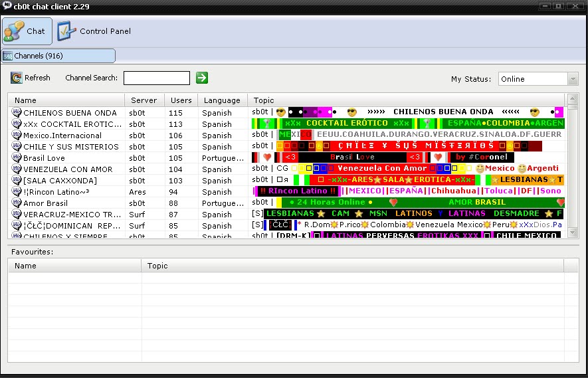Select channel name Rincon Latino
Viewport: 588px width, 378px height.
coord(56,191)
